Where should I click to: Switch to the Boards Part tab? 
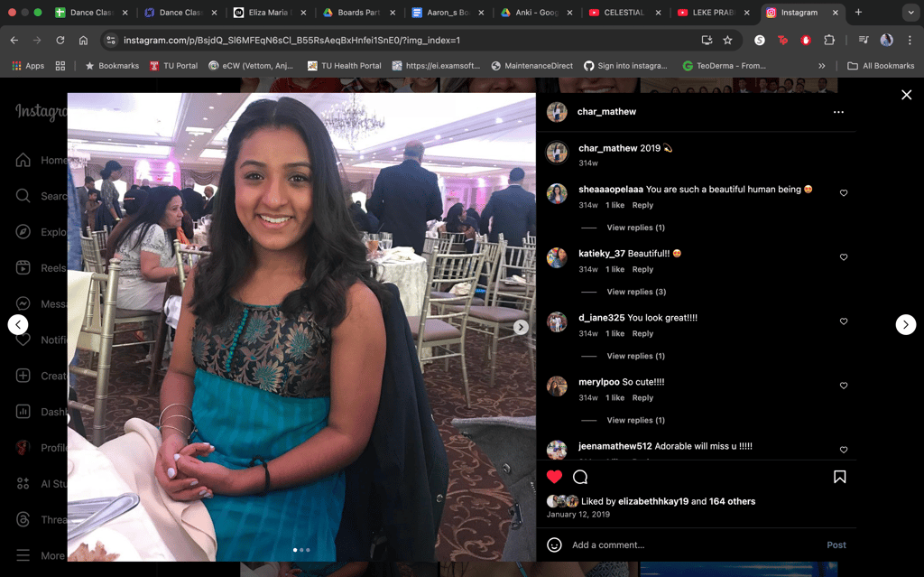[x=358, y=13]
